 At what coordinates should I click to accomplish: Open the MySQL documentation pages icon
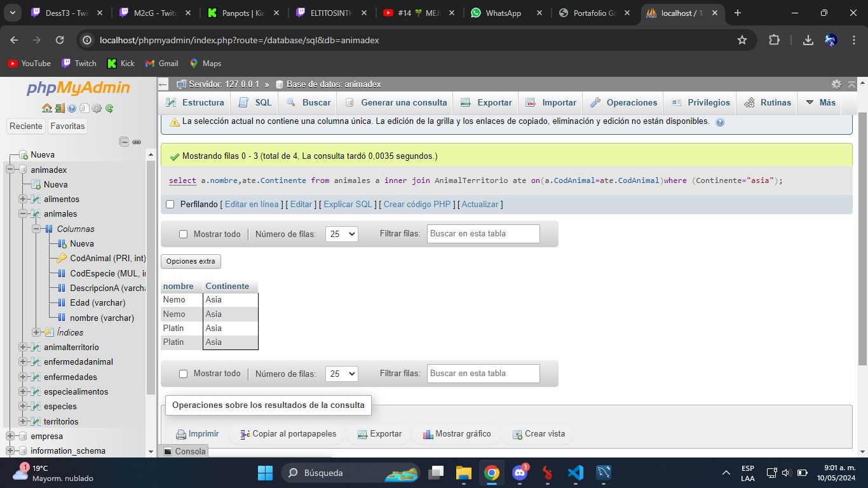pos(84,109)
